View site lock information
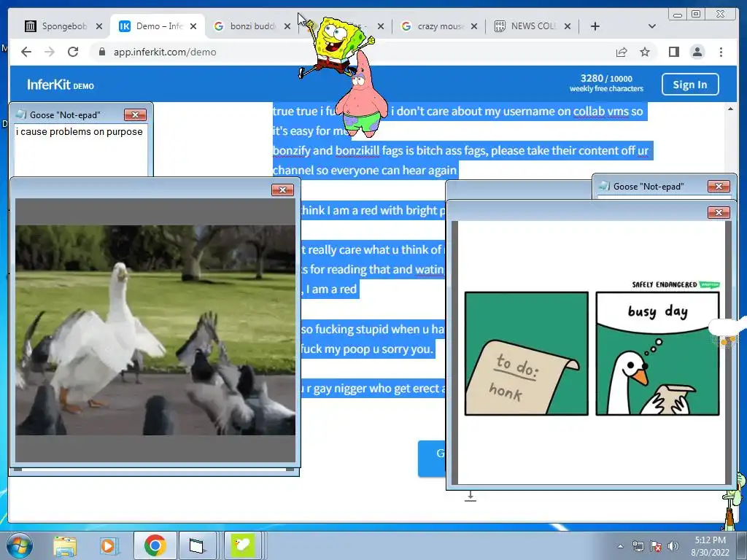 pos(101,52)
